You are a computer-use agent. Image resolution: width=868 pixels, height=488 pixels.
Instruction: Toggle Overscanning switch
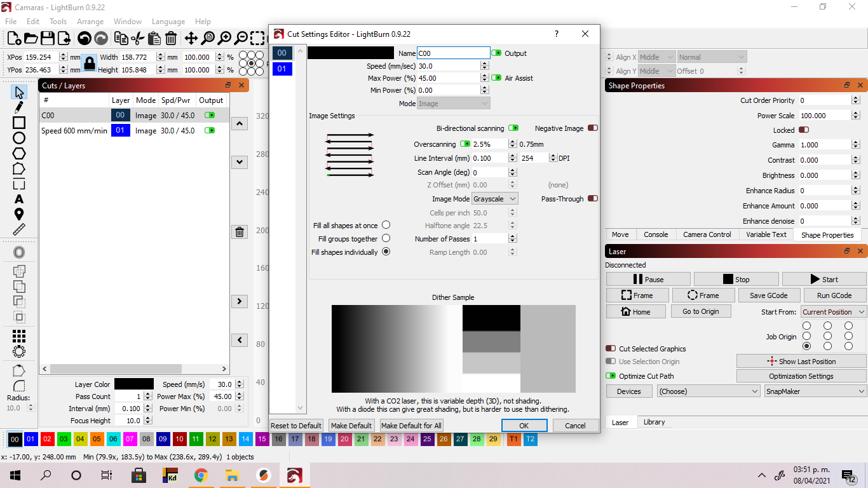tap(465, 144)
